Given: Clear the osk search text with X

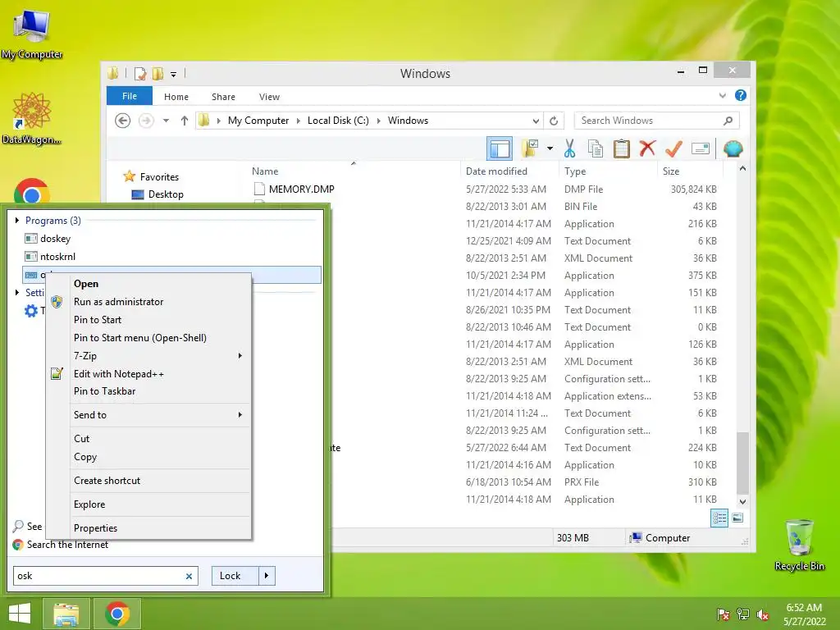Looking at the screenshot, I should (189, 577).
